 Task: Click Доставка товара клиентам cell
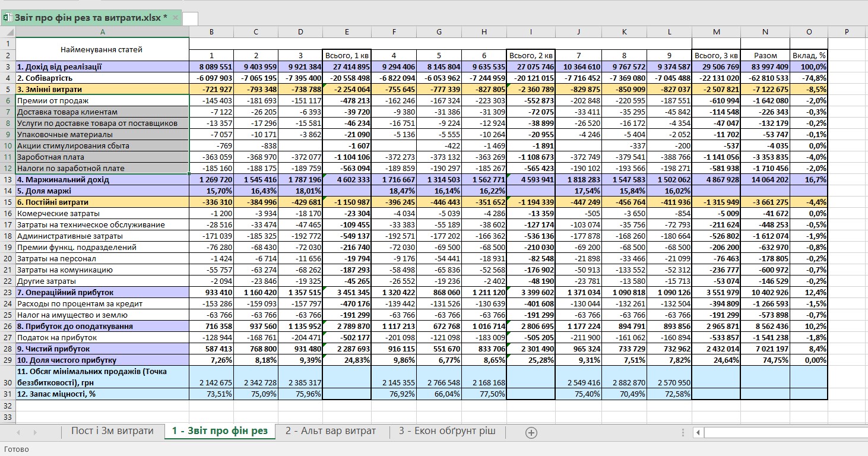point(102,112)
